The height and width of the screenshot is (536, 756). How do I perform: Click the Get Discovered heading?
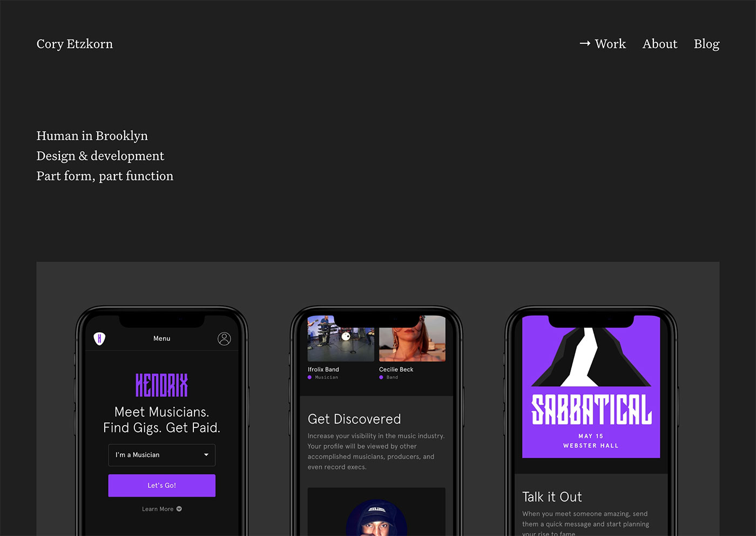coord(354,419)
